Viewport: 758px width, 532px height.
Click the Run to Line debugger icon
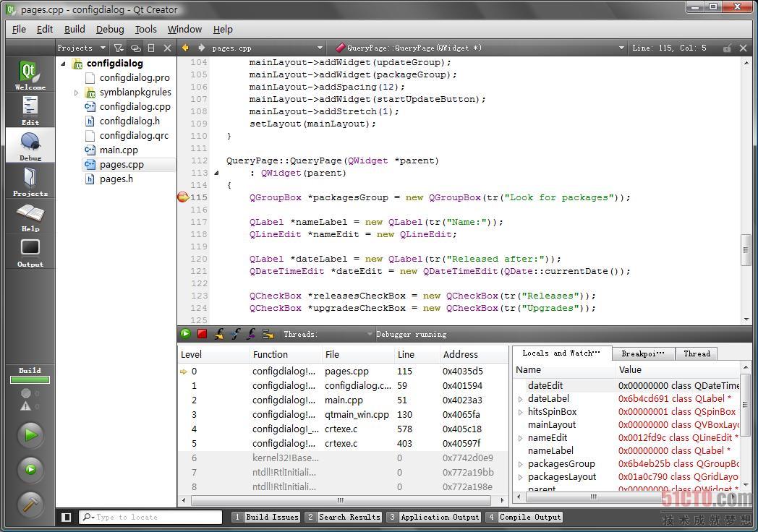pos(268,334)
